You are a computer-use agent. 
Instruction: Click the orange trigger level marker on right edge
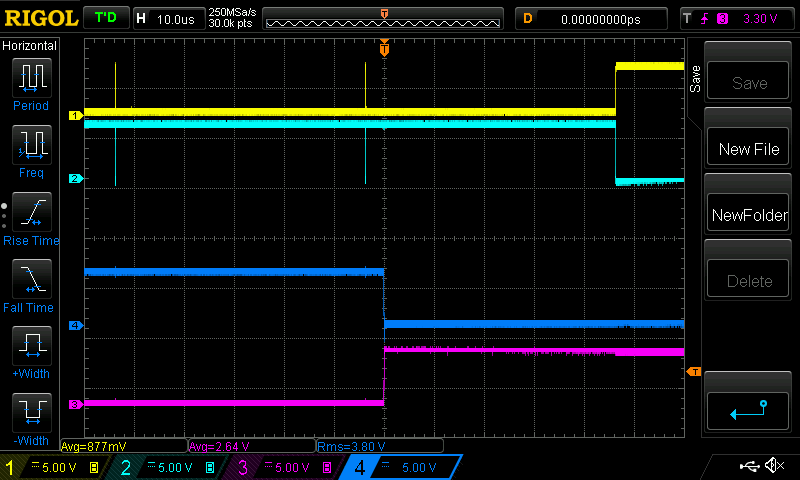tap(693, 372)
